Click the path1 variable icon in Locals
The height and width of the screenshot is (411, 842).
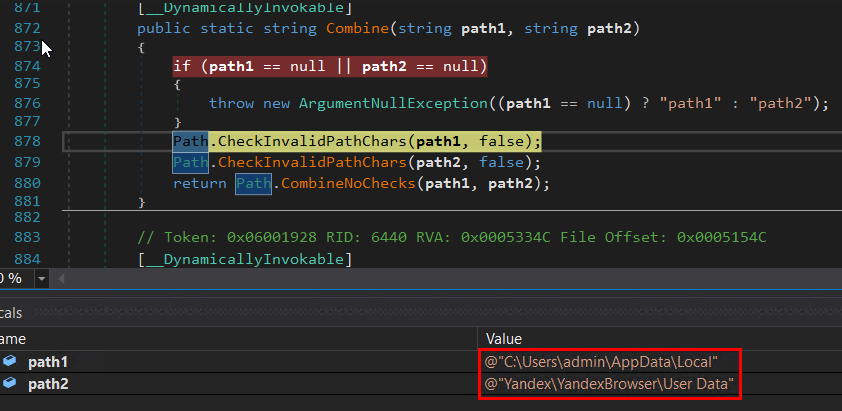tap(10, 361)
